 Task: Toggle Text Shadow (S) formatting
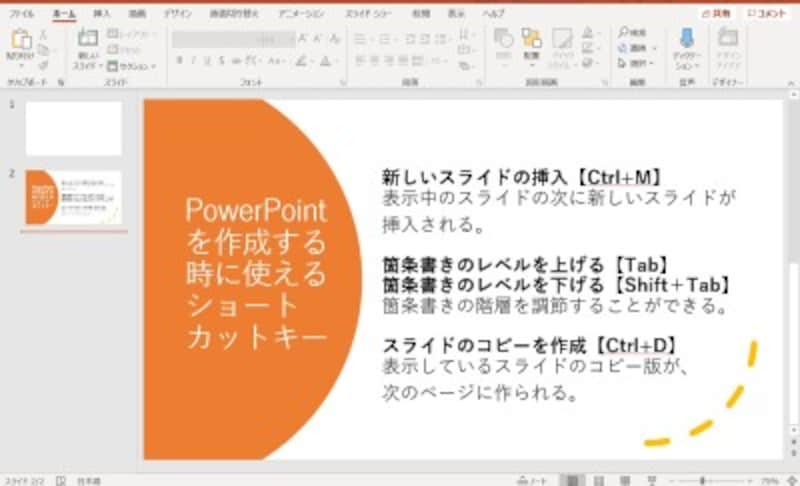tap(221, 61)
